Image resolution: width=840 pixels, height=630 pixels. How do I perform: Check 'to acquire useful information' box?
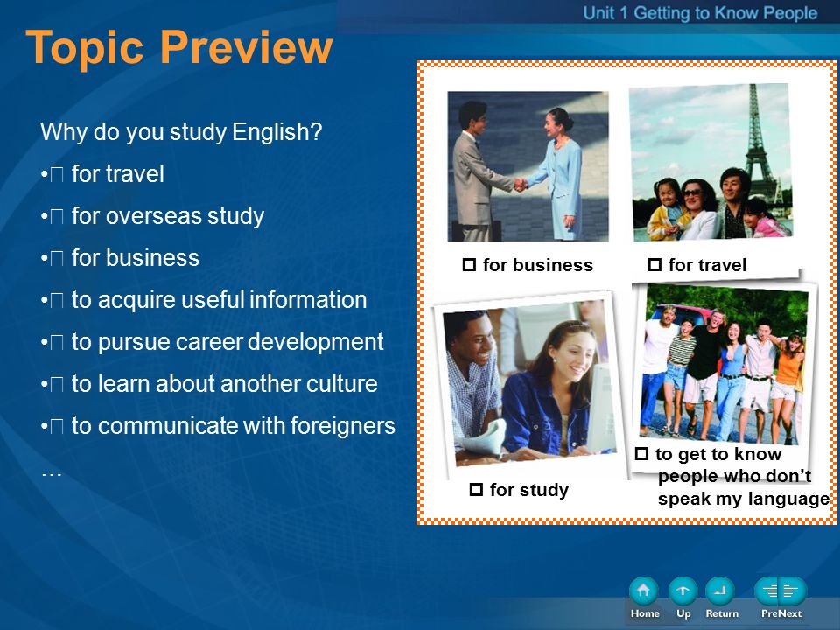tap(57, 300)
